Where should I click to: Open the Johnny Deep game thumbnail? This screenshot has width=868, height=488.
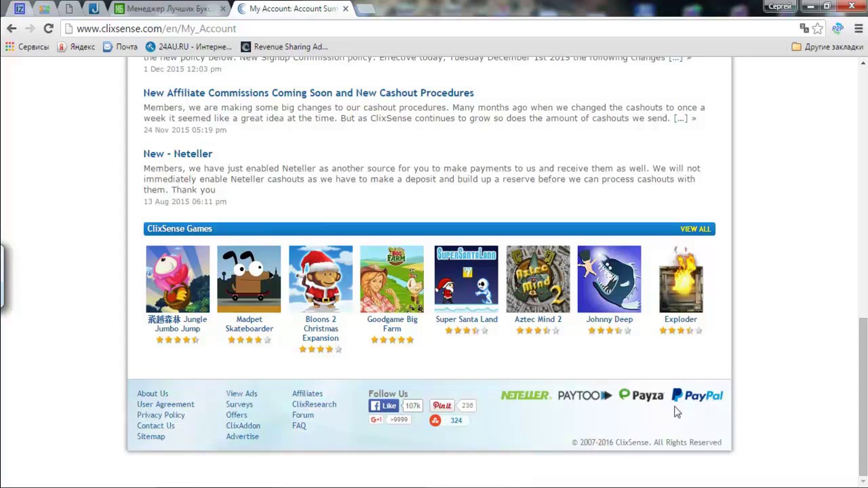(x=609, y=279)
